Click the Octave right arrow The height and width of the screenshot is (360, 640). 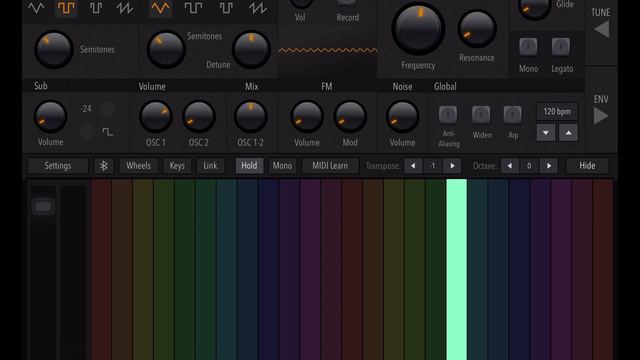[549, 166]
